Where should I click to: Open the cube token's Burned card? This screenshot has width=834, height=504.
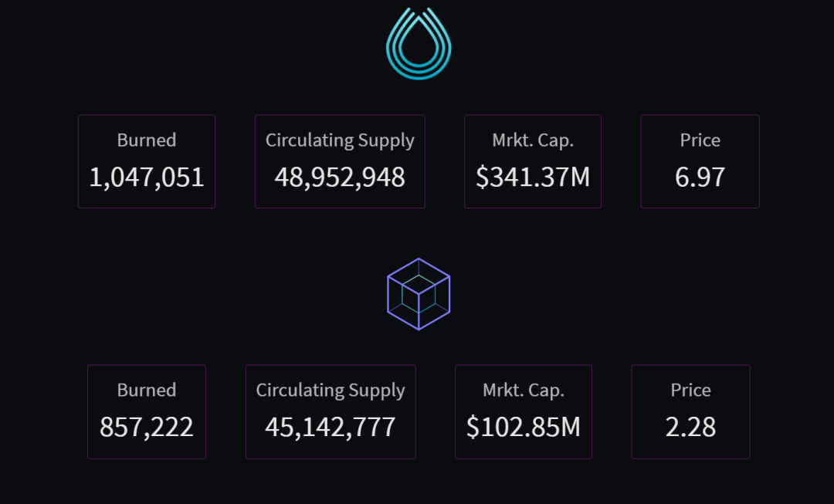147,411
